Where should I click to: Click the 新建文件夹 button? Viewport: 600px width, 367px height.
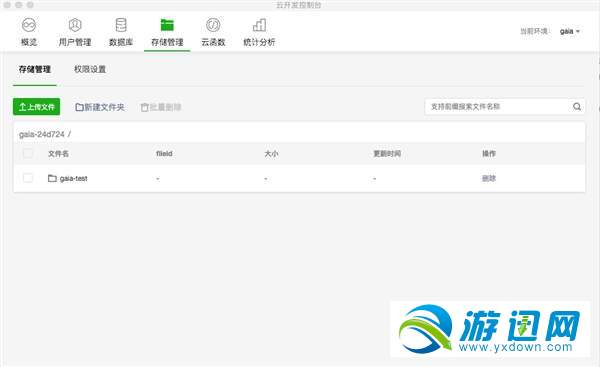point(100,107)
